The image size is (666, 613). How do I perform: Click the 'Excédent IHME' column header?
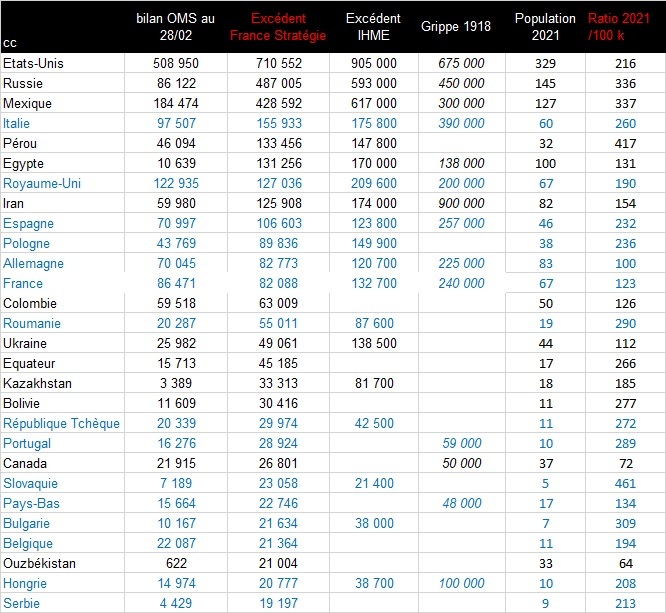tap(372, 27)
